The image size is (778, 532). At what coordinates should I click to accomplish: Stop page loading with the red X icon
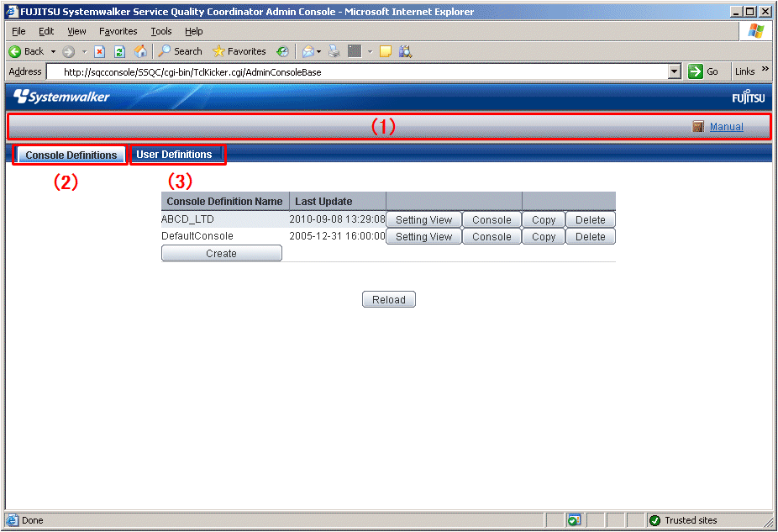[100, 51]
